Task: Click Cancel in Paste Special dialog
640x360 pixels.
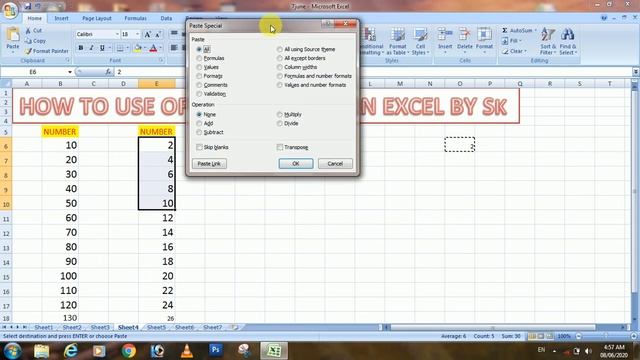Action: (x=335, y=164)
